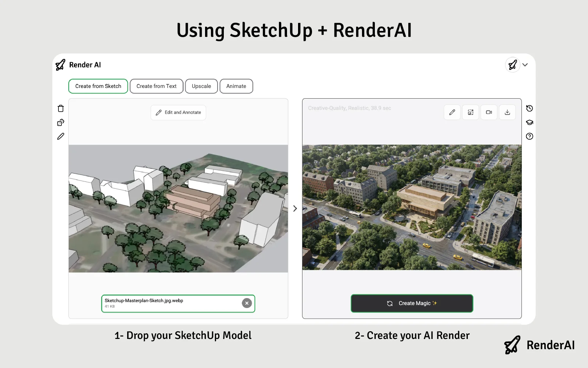Expand the chevron next to top-right rocket
Image resolution: width=588 pixels, height=368 pixels.
pyautogui.click(x=525, y=65)
